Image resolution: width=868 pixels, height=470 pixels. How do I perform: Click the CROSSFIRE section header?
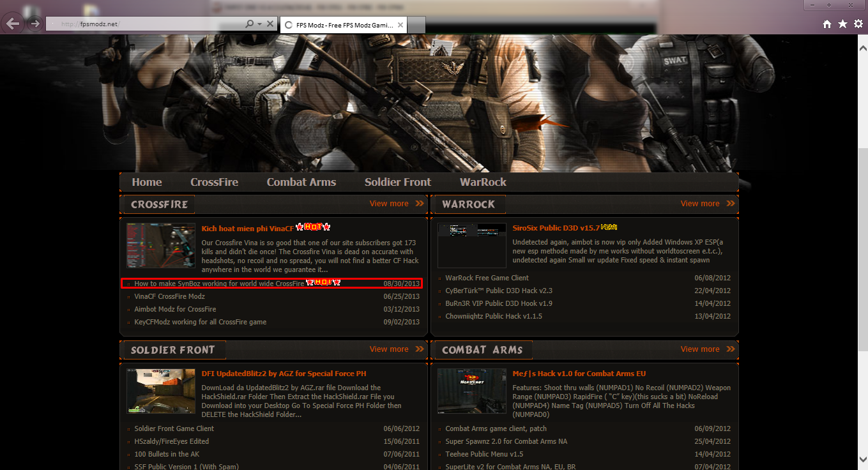pyautogui.click(x=159, y=204)
